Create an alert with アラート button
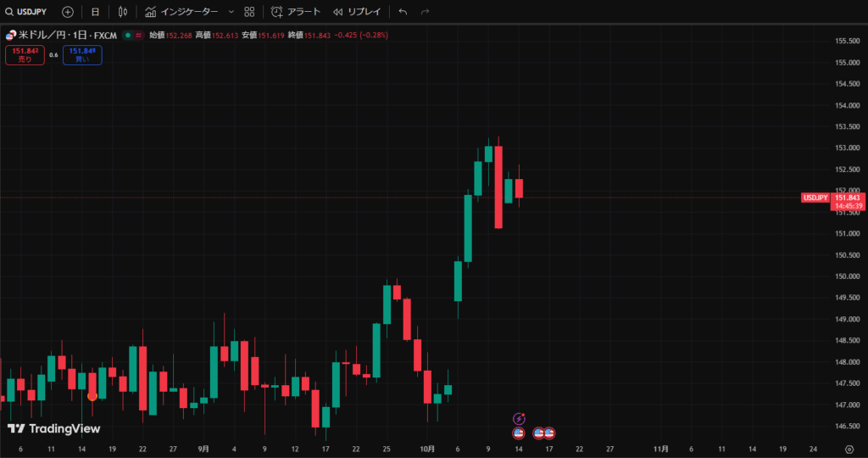The image size is (868, 458). coord(297,12)
